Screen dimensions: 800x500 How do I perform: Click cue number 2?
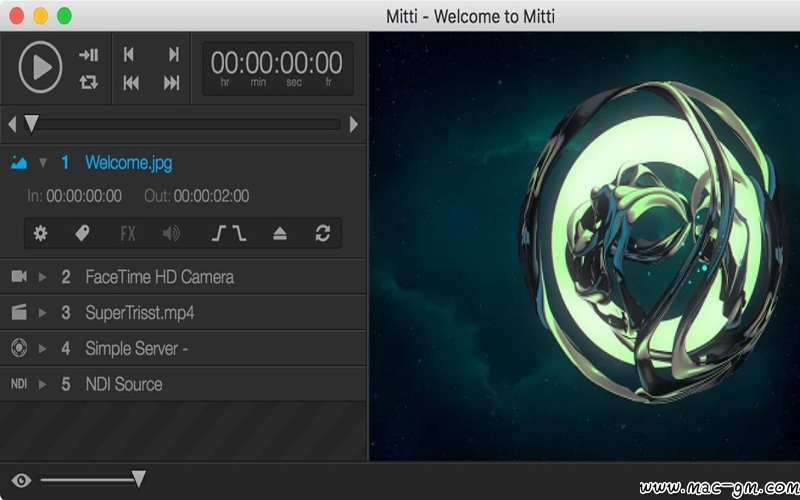66,277
